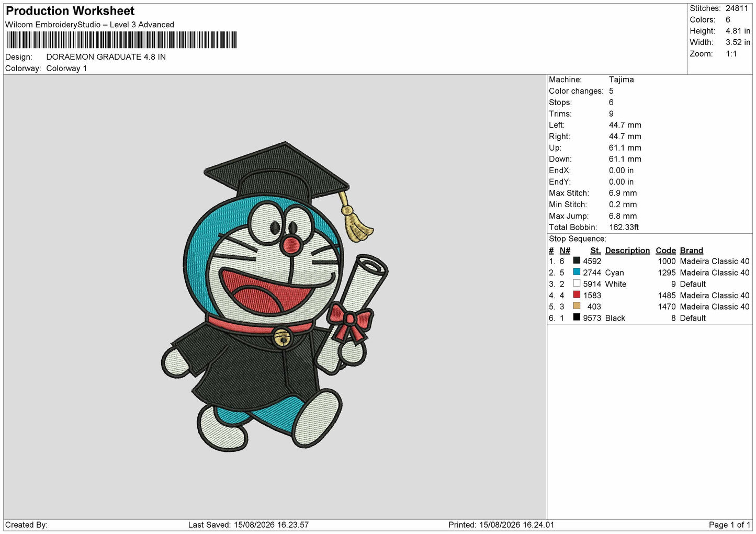Click the design name DORAEMON GRADUATE 4.8 IN

tap(106, 57)
